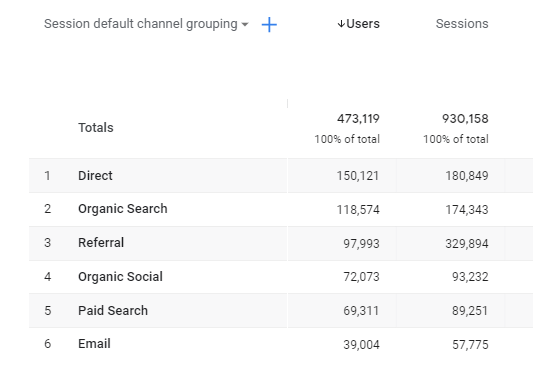Click Referral sessions value 329,894
Screen dimensions: 537x382
[x=467, y=244]
